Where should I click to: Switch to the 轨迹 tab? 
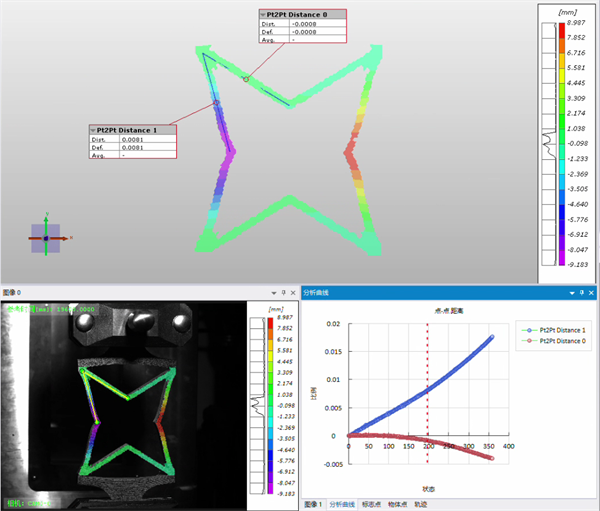tap(421, 504)
